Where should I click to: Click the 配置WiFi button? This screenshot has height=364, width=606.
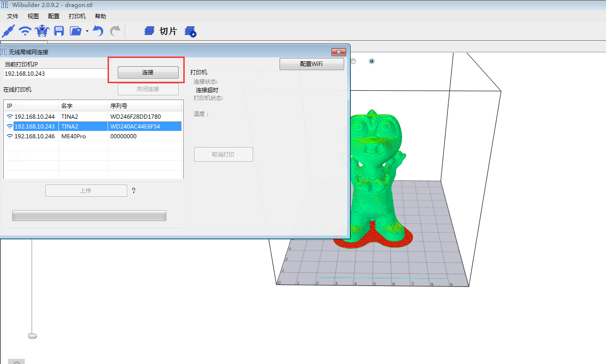pyautogui.click(x=311, y=64)
